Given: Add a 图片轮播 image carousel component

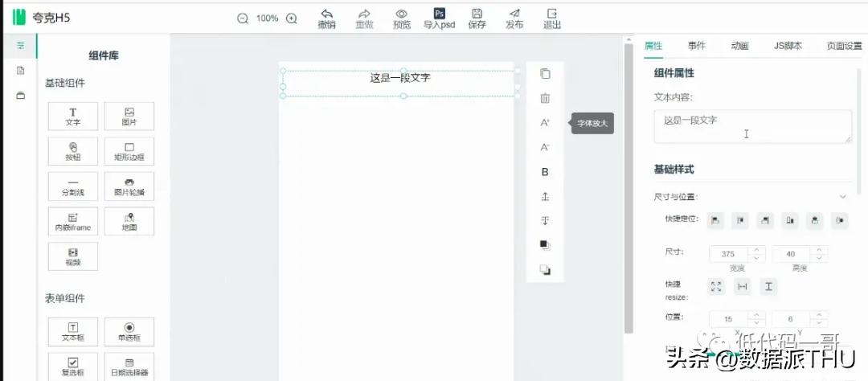Looking at the screenshot, I should (x=129, y=186).
